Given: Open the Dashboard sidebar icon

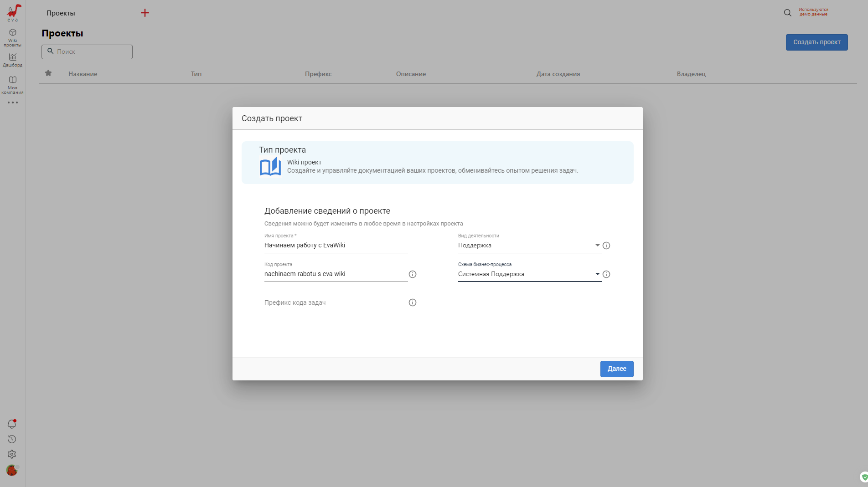Looking at the screenshot, I should [13, 60].
